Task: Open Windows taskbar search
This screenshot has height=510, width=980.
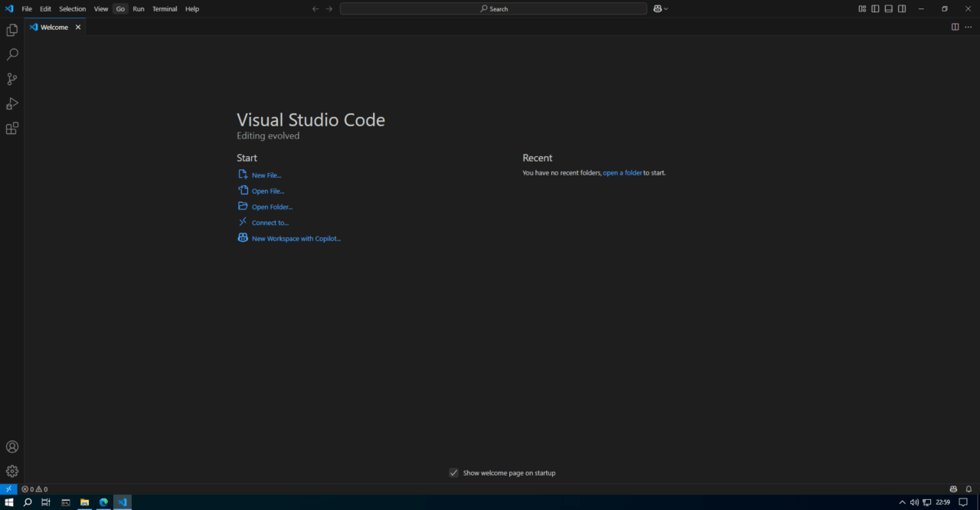Action: 28,502
